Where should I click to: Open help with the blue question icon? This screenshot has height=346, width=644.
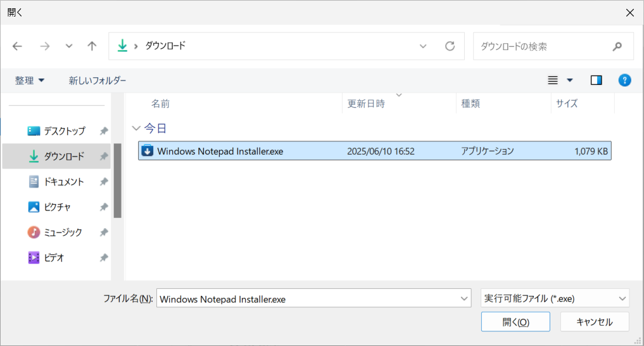[x=625, y=80]
